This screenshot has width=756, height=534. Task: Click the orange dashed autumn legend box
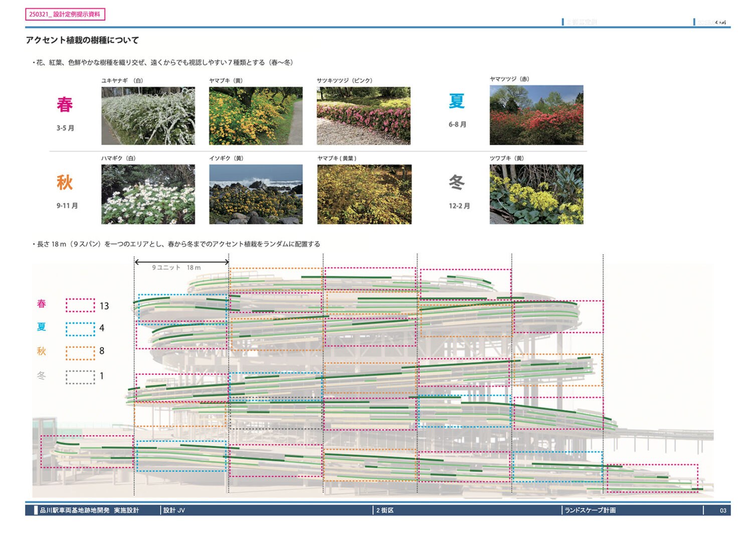tap(80, 353)
